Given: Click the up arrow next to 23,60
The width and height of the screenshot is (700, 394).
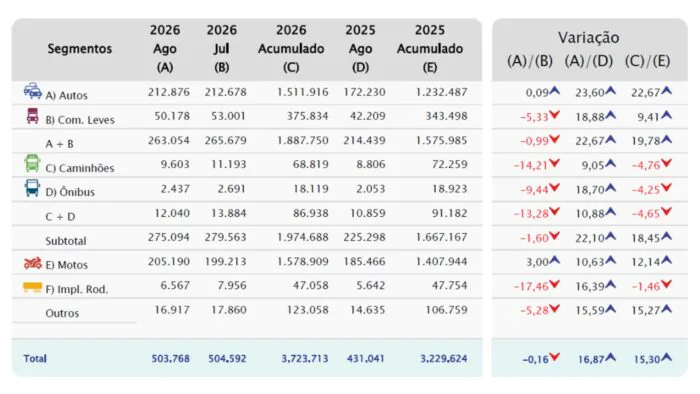Looking at the screenshot, I should point(610,91).
